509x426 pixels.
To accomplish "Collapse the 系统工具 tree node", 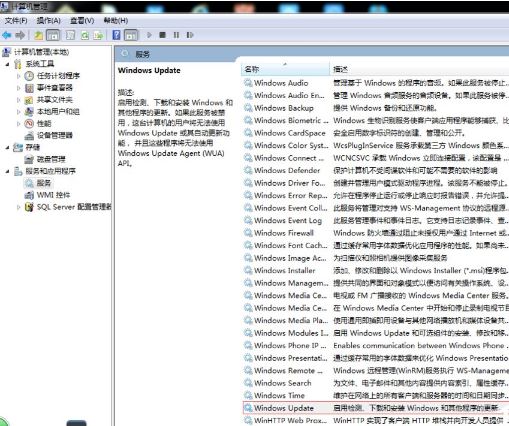I will (x=8, y=64).
